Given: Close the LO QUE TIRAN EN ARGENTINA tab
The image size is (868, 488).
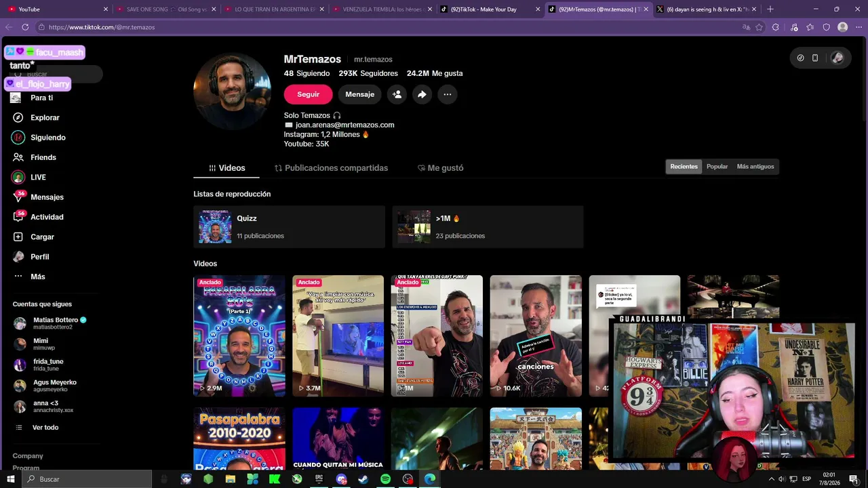Looking at the screenshot, I should pos(321,9).
